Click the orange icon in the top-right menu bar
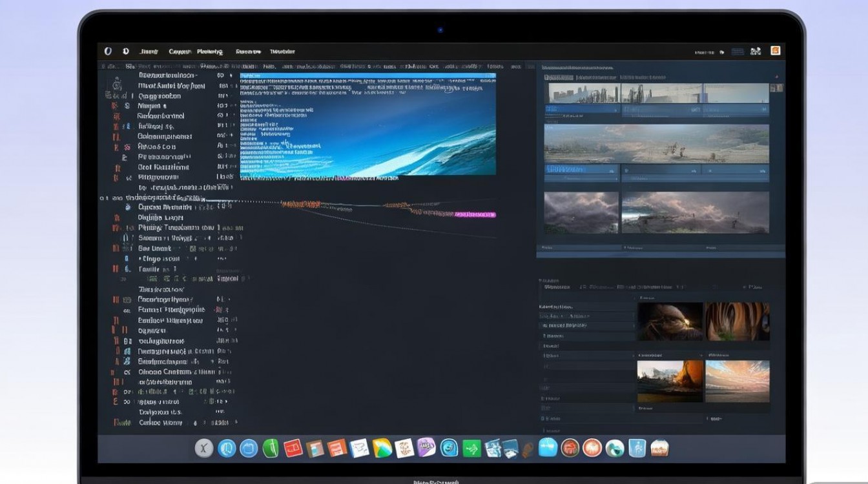Viewport: 868px width, 484px height. coord(775,51)
